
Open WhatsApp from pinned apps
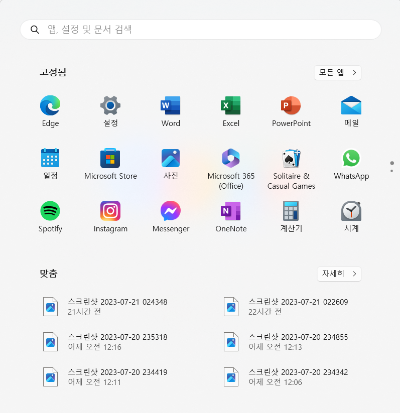(351, 164)
